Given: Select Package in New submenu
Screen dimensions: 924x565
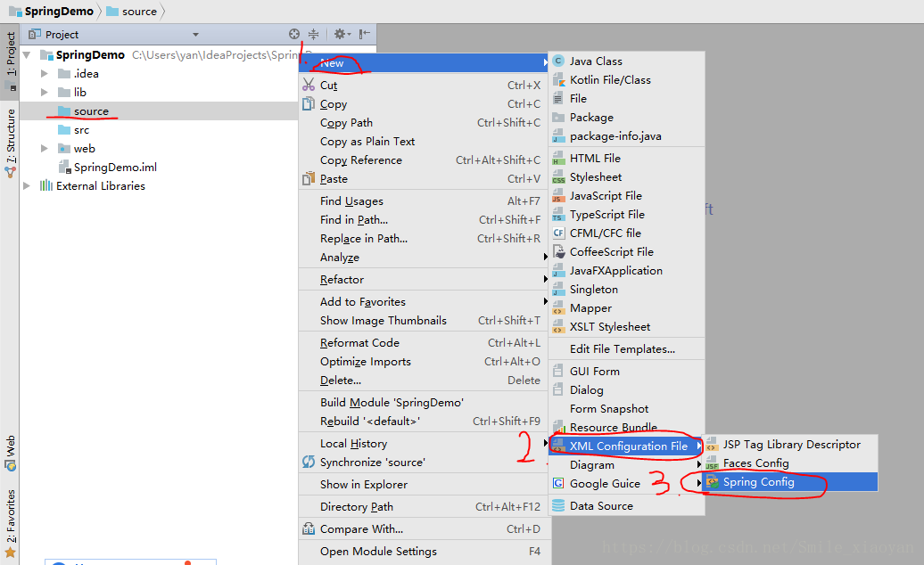Looking at the screenshot, I should (626, 117).
